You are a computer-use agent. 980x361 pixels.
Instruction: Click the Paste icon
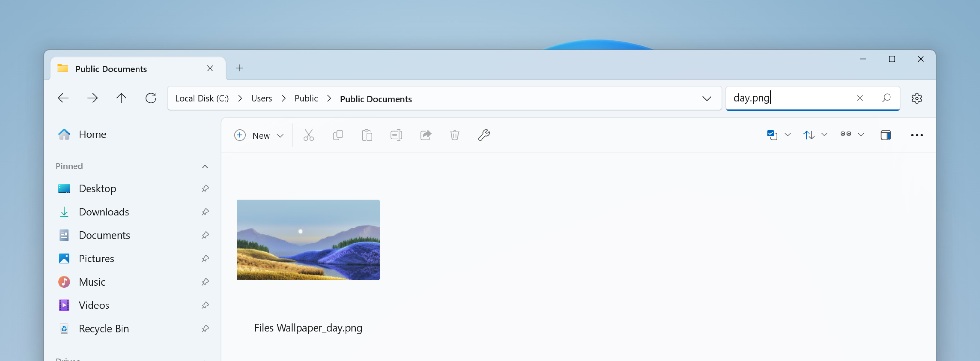367,135
